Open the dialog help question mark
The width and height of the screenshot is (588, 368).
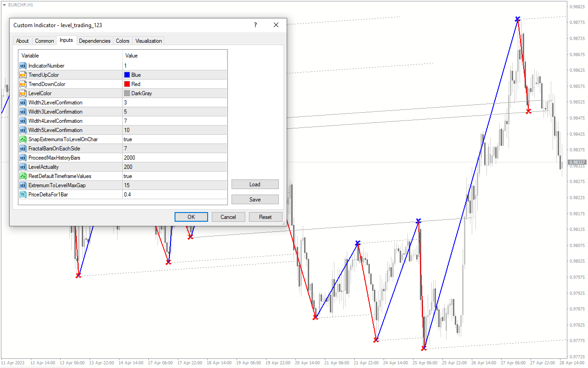pyautogui.click(x=255, y=25)
